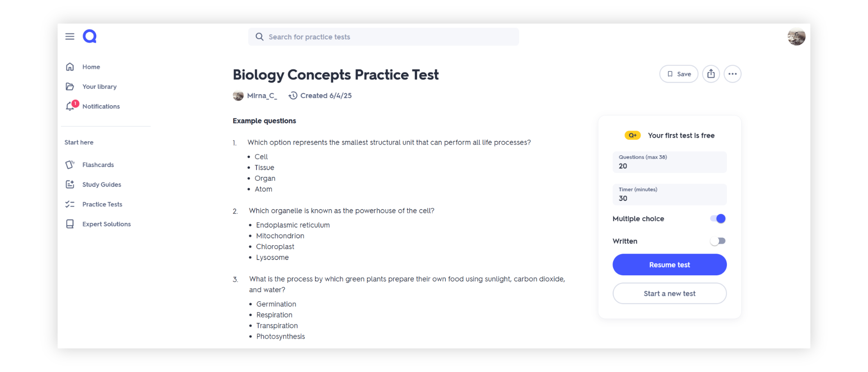Navigate to Home
Viewport: 868px width, 372px height.
(91, 67)
